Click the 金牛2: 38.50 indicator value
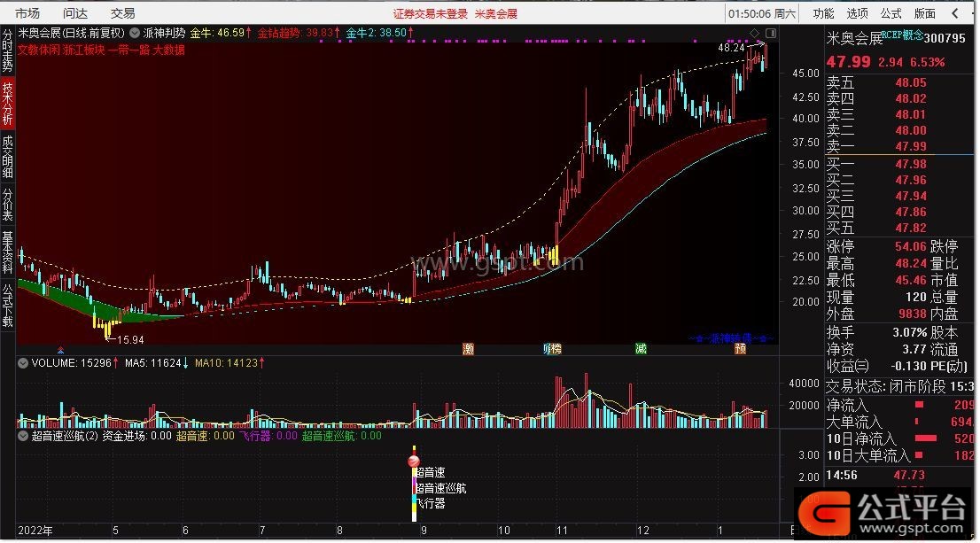The height and width of the screenshot is (543, 980). [379, 33]
